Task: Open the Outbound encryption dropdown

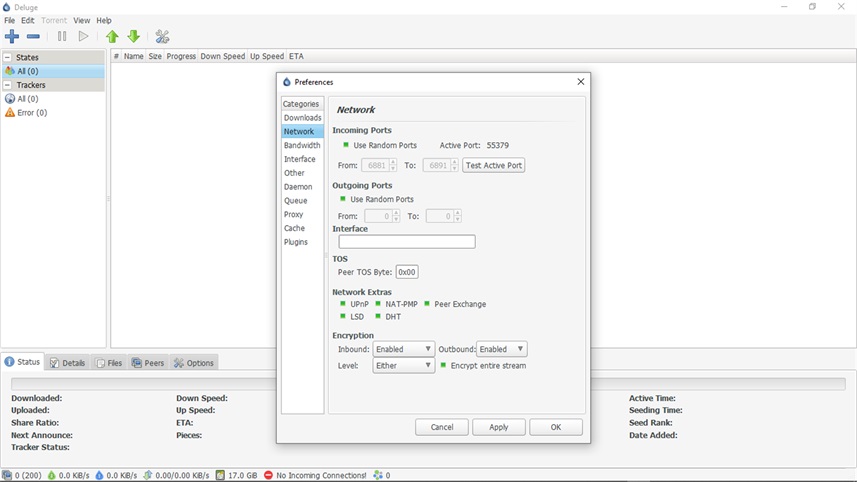Action: [x=502, y=349]
